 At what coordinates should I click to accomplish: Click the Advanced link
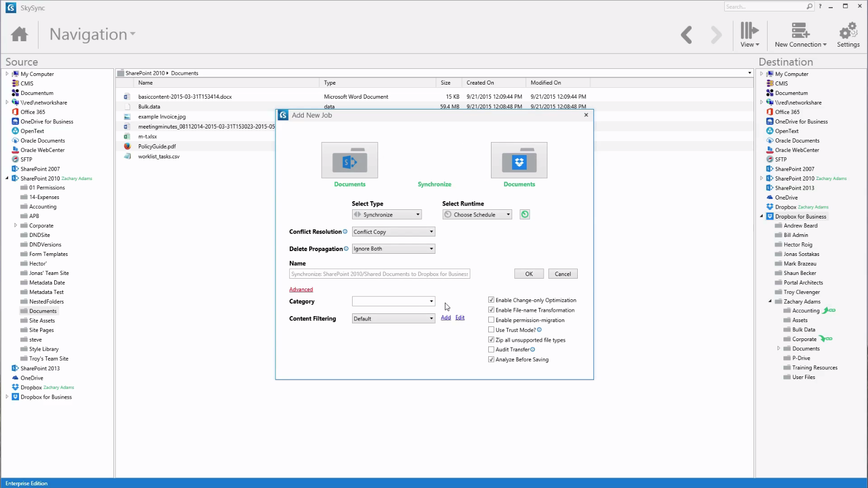point(301,290)
